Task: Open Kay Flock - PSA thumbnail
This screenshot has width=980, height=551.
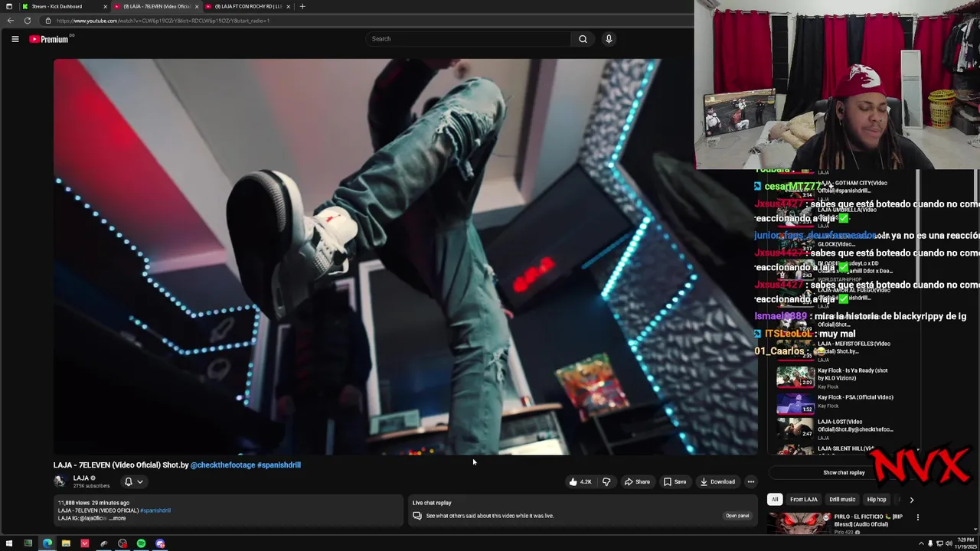Action: [795, 403]
